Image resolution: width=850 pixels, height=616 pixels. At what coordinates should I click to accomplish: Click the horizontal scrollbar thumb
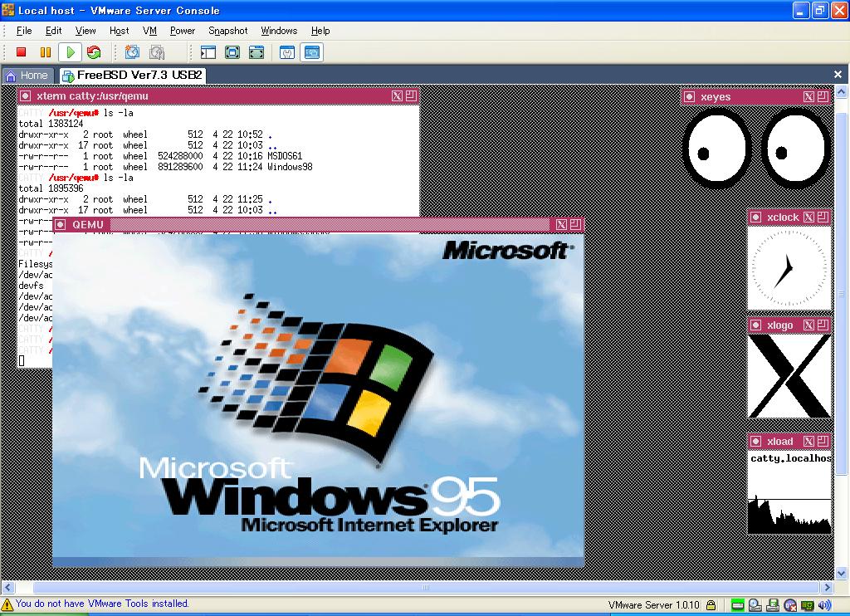click(x=426, y=587)
